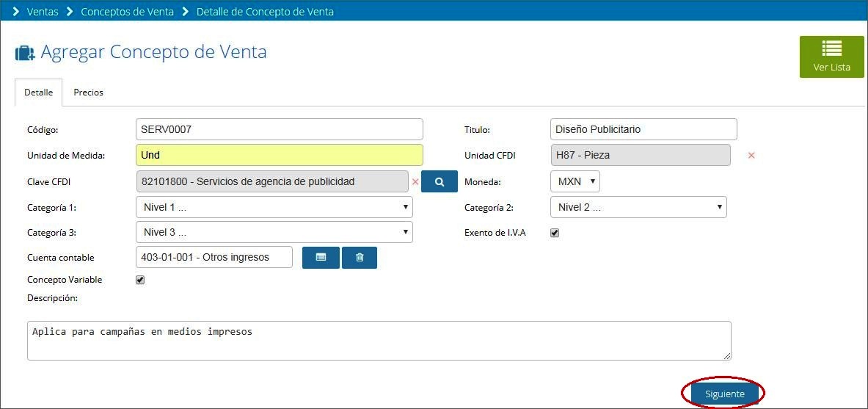The image size is (868, 409).
Task: Switch to the Precios tab
Action: point(89,93)
